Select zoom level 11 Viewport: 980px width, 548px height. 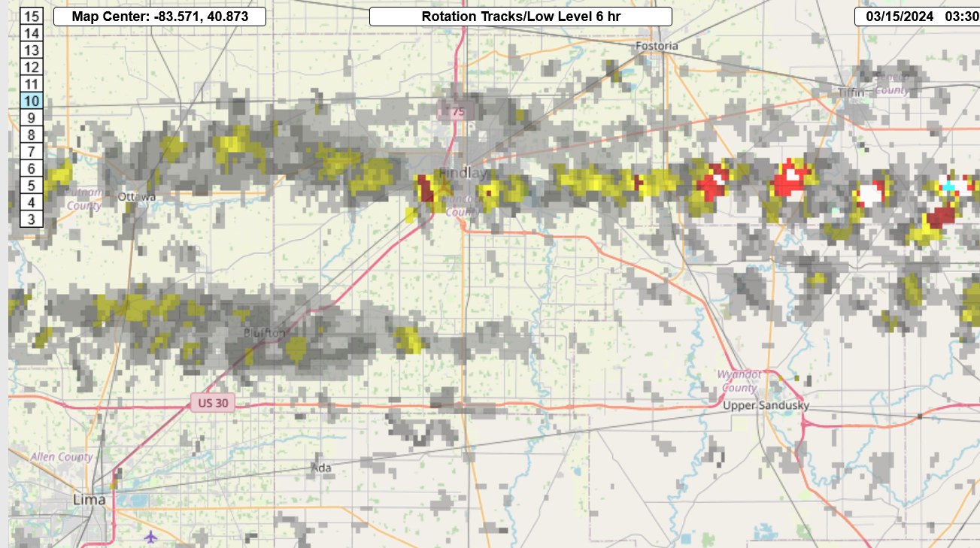tap(32, 84)
